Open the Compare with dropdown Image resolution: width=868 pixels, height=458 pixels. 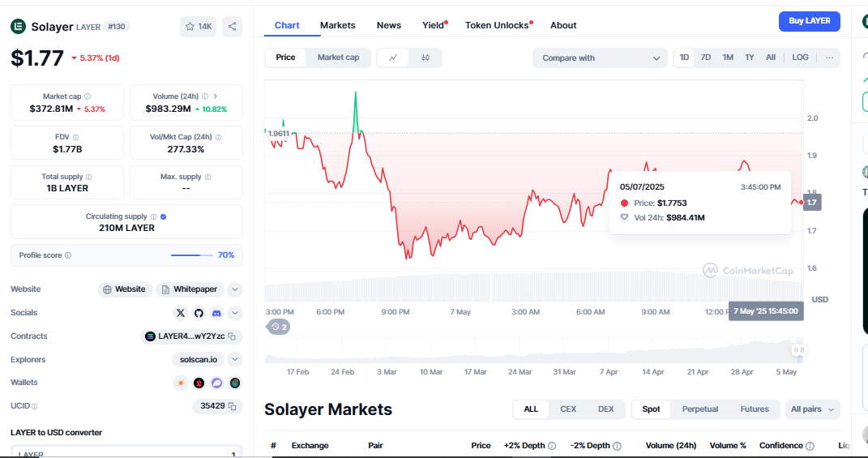tap(600, 58)
